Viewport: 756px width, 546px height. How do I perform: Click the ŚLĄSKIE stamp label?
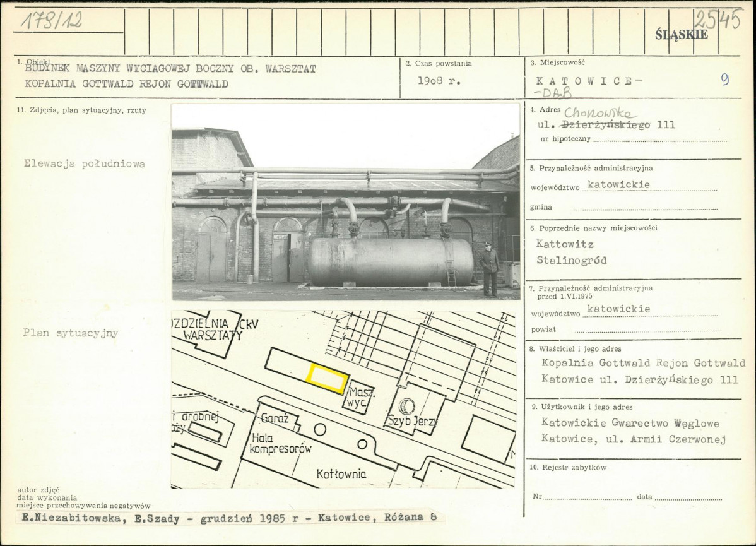coord(681,35)
